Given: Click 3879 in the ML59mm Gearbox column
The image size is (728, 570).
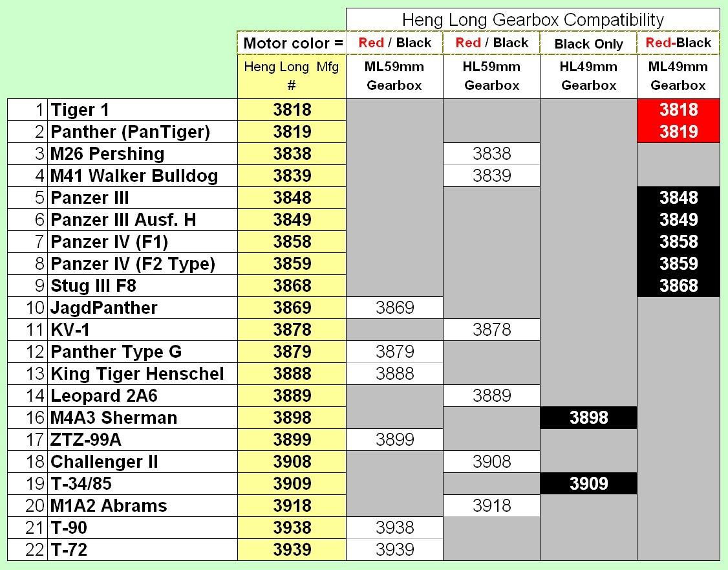Looking at the screenshot, I should [394, 351].
